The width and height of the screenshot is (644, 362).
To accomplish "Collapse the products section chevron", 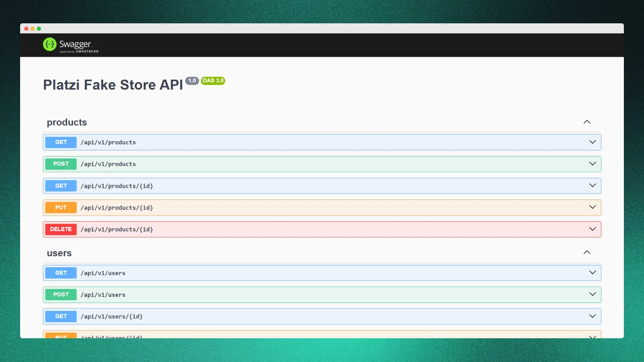I will tap(587, 122).
